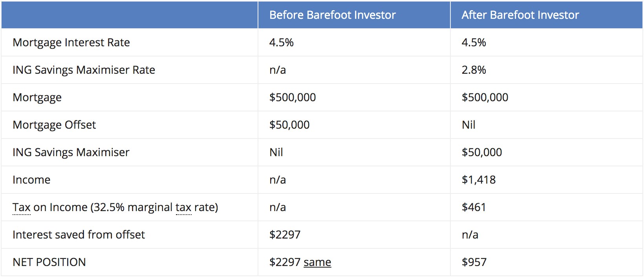
Task: Select the "Mortgage Interest Rate" row label
Action: pyautogui.click(x=71, y=42)
